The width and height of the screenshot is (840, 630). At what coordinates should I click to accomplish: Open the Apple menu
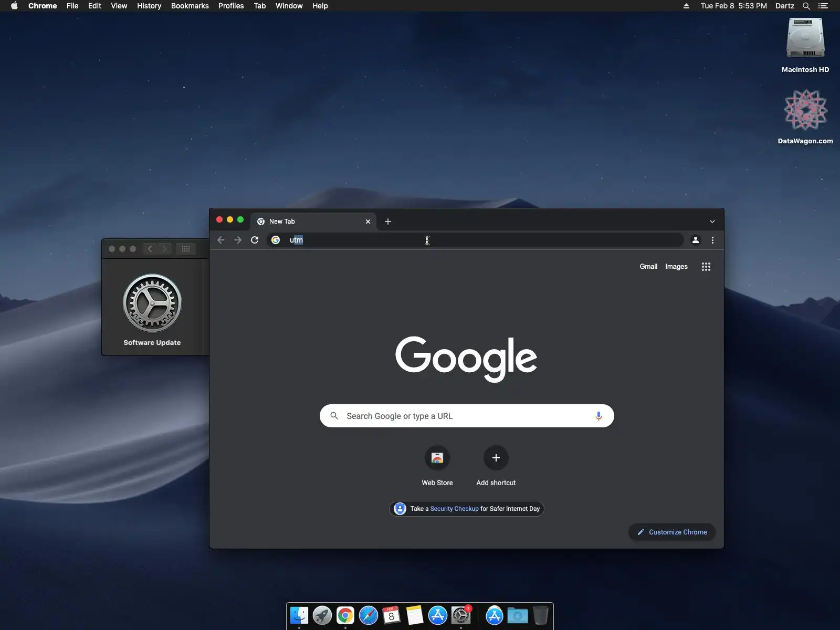pyautogui.click(x=14, y=6)
